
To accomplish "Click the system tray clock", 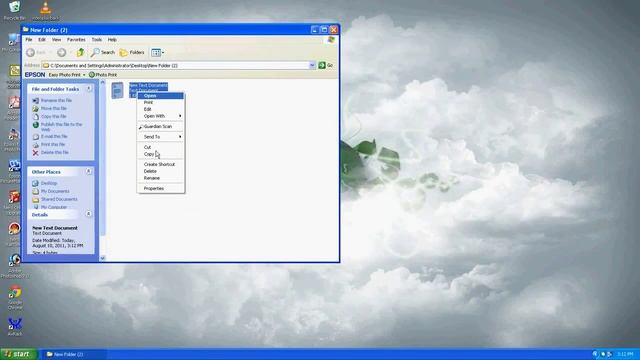I will [x=625, y=354].
